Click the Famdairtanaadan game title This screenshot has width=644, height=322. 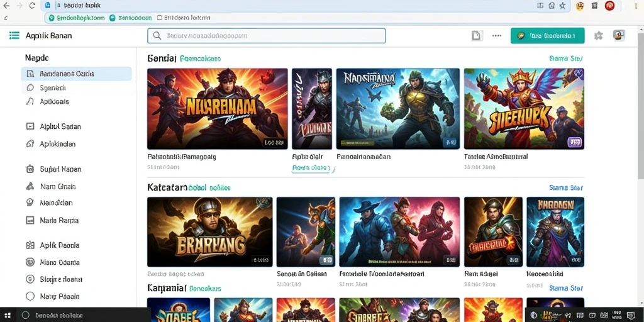point(364,157)
